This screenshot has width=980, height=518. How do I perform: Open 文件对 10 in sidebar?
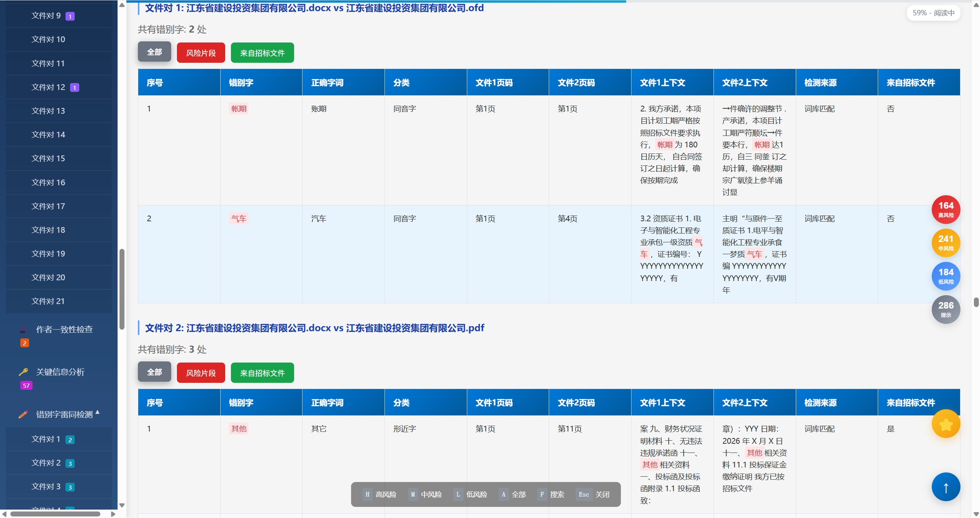click(59, 39)
